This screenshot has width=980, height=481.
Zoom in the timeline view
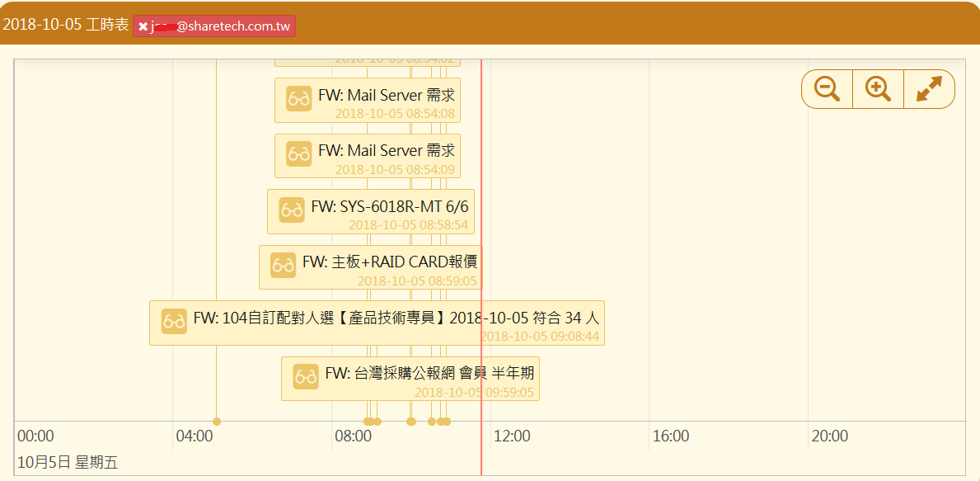click(878, 89)
